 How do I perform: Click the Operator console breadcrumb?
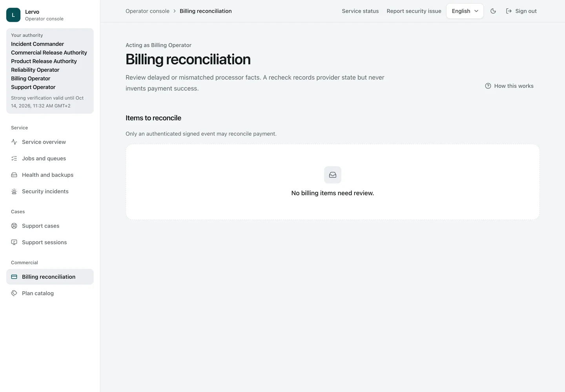pos(148,11)
